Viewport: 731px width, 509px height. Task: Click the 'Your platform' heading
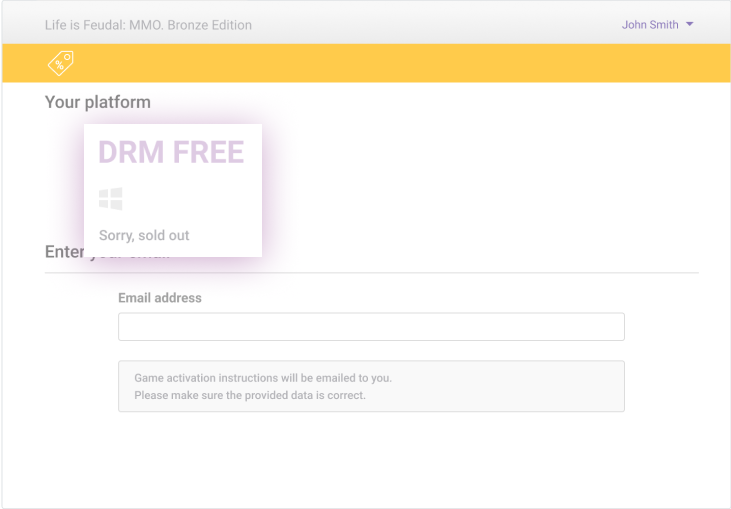98,102
